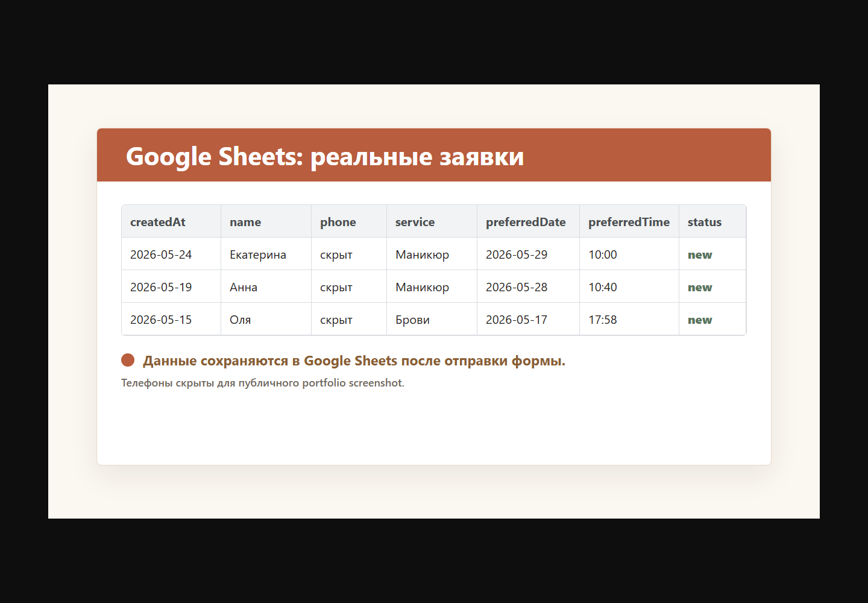Click the Маникюр service cell in Екатерина's row

[x=432, y=254]
